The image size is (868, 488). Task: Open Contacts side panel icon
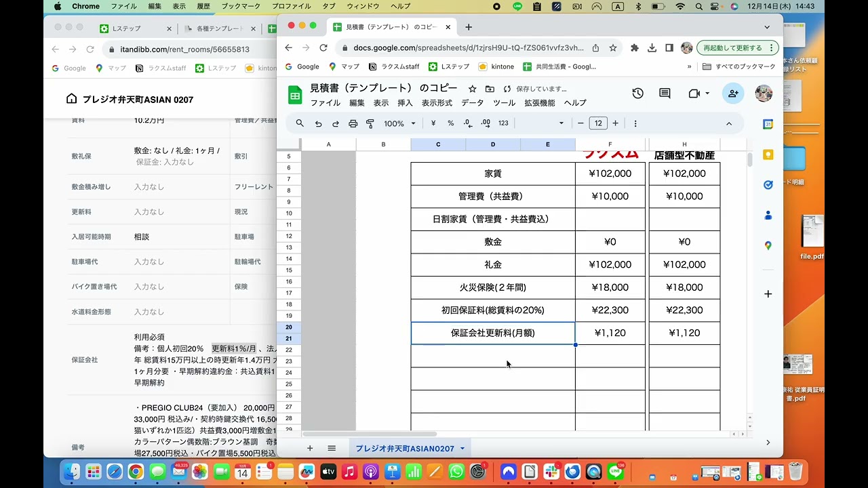(768, 215)
